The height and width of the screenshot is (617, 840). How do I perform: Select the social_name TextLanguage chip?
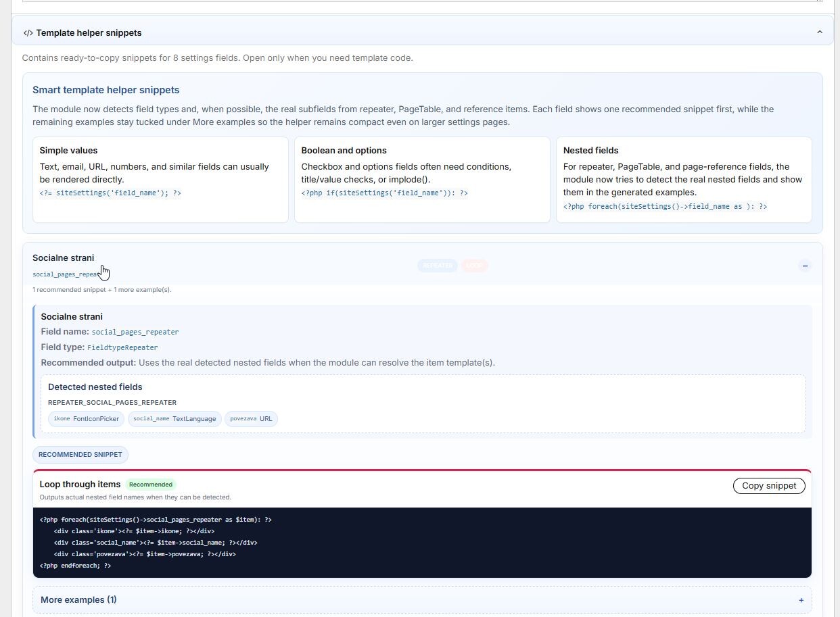tap(174, 419)
